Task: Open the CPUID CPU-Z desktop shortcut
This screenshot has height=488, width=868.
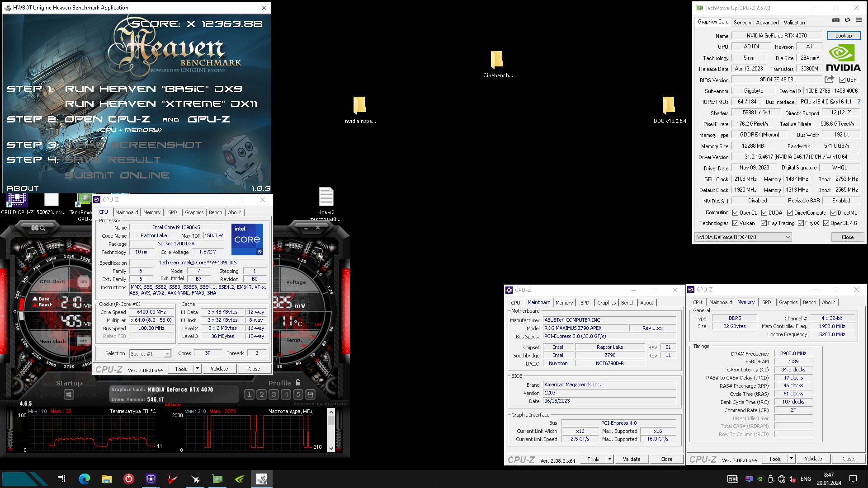Action: click(x=17, y=204)
